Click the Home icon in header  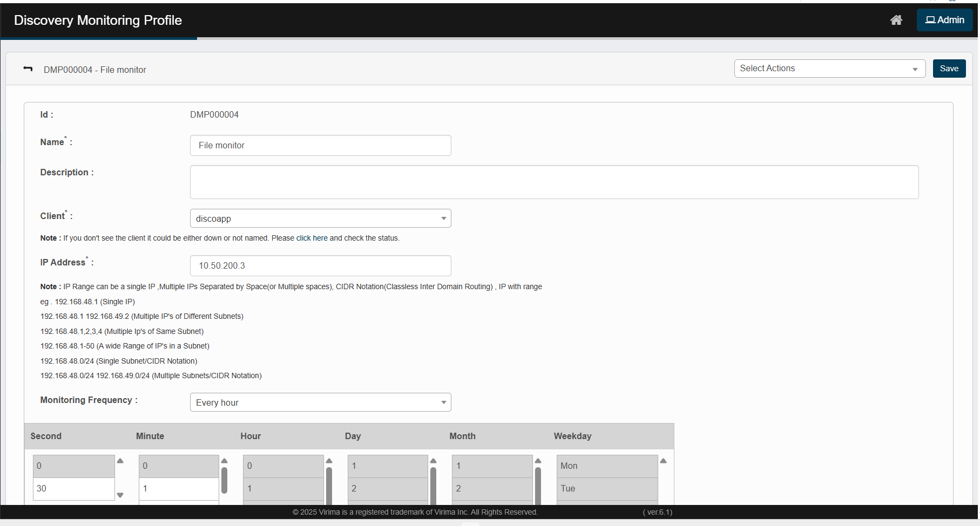point(896,20)
